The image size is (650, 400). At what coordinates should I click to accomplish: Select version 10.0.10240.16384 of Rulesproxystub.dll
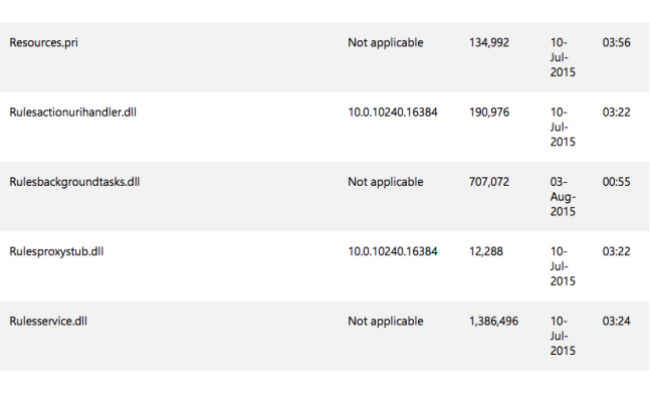coord(393,252)
